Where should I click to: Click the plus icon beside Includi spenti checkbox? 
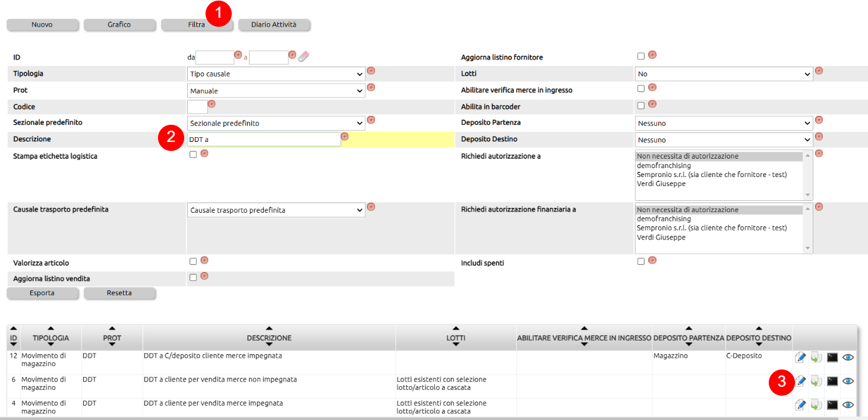pyautogui.click(x=652, y=260)
